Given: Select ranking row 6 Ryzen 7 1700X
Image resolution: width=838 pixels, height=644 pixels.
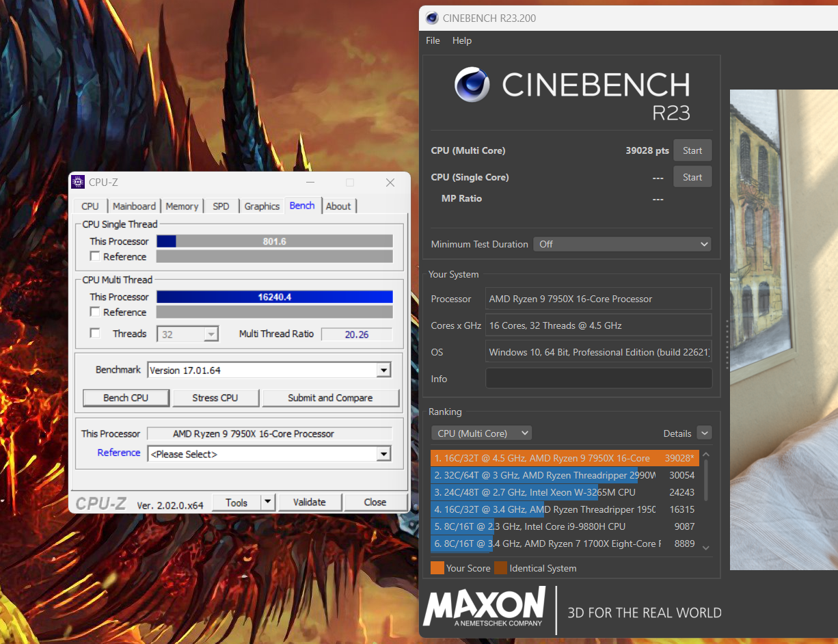Looking at the screenshot, I should [565, 544].
